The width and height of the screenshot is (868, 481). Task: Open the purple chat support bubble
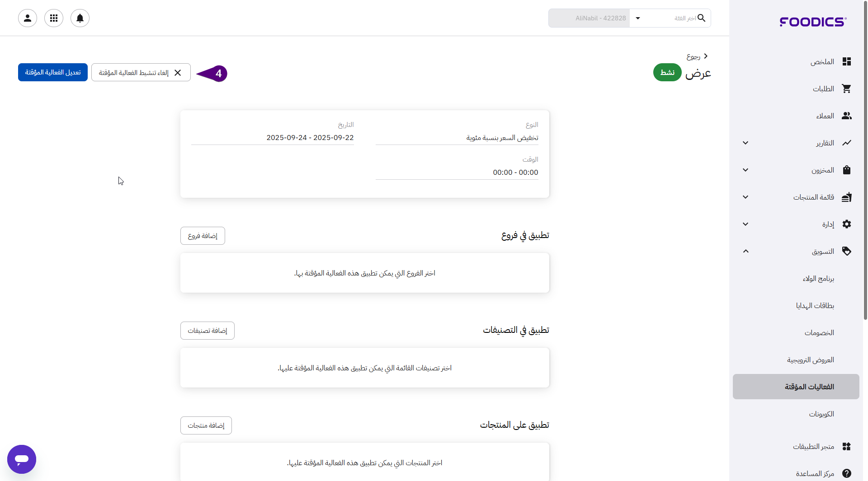(22, 459)
